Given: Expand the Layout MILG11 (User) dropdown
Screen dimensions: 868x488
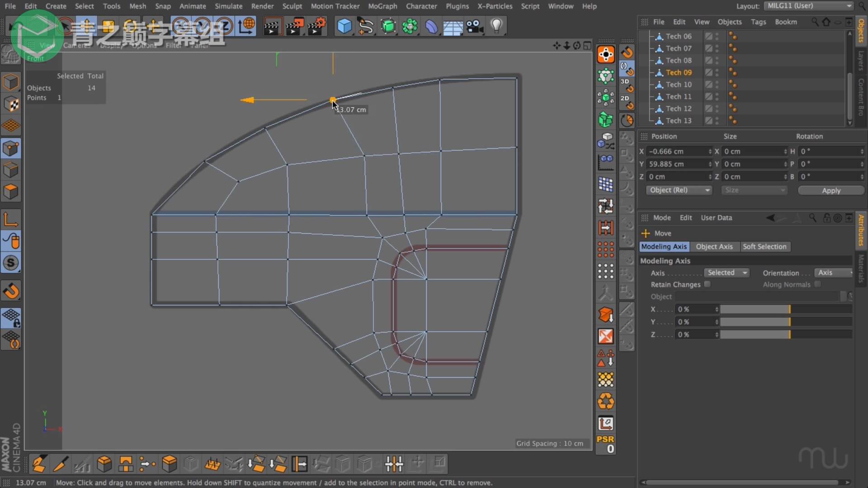Looking at the screenshot, I should click(808, 6).
